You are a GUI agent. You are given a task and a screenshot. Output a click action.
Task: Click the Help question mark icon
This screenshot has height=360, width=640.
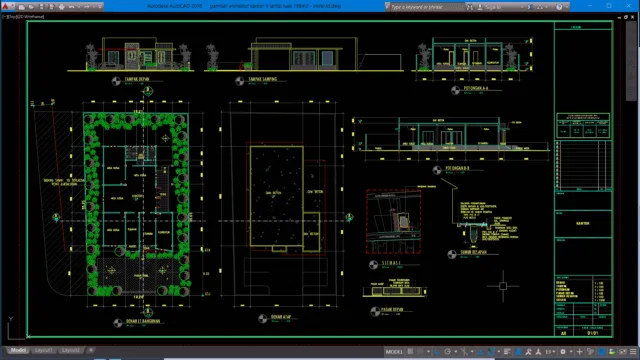(559, 7)
